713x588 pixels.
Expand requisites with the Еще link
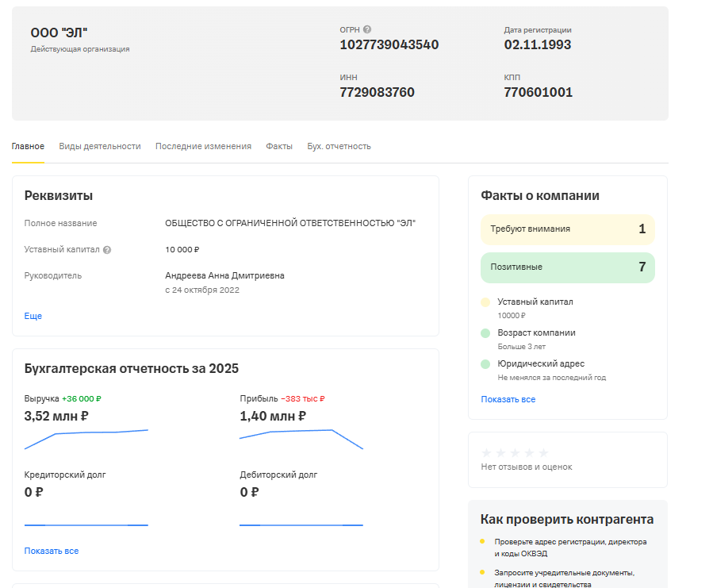point(33,316)
